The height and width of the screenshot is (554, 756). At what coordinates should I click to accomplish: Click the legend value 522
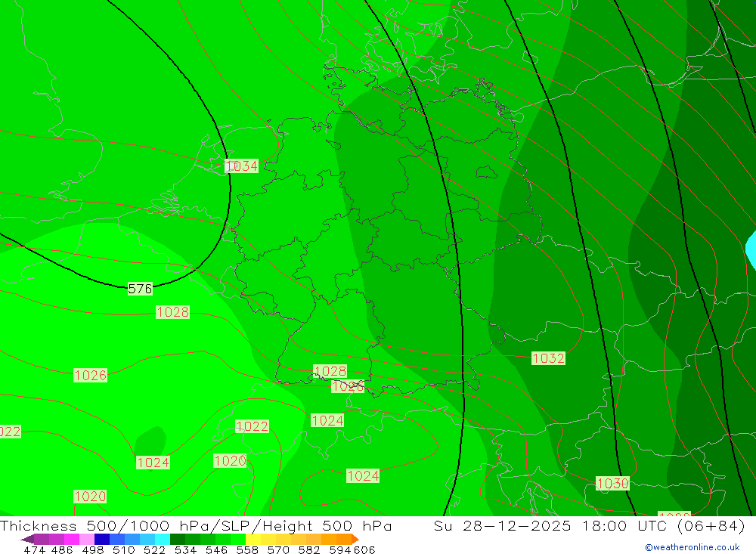155,549
